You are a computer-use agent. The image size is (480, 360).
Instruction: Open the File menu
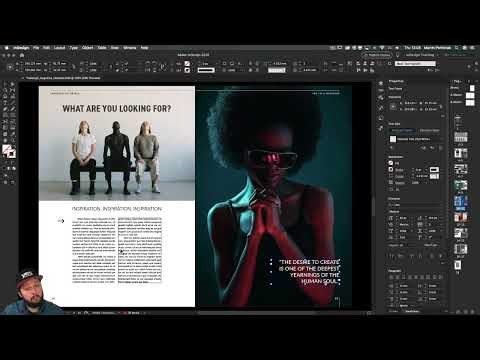tap(36, 48)
